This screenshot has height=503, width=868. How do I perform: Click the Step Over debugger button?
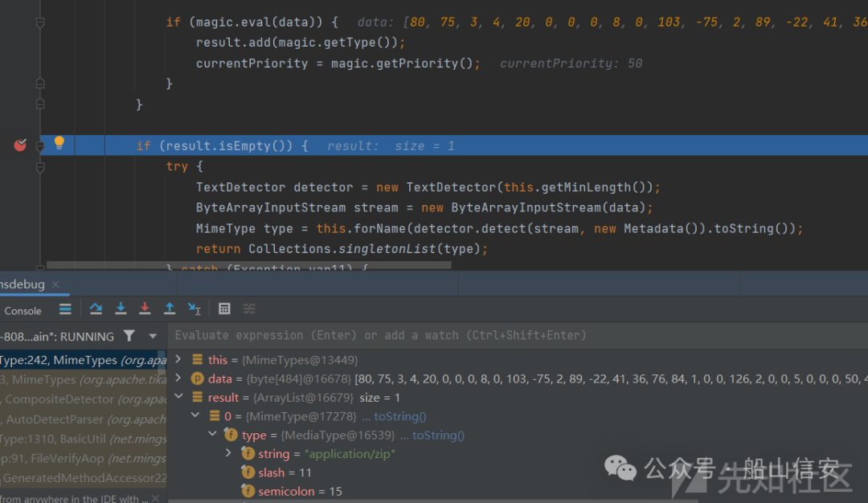pos(96,309)
